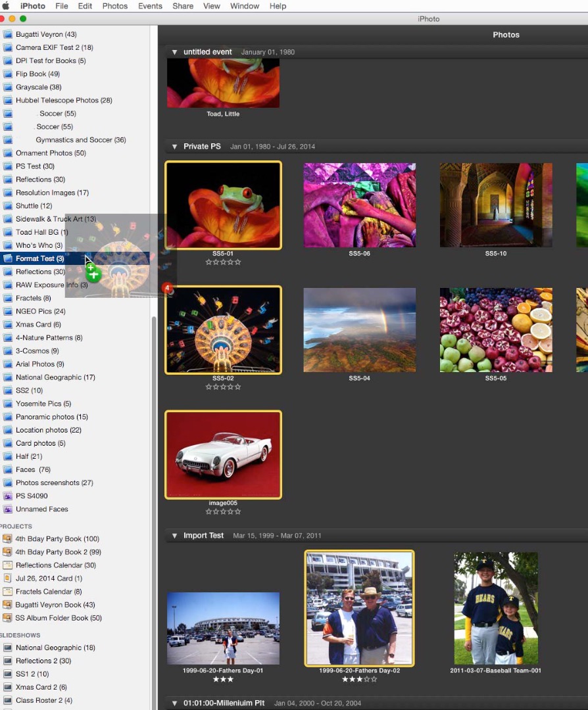Click the PS Test album icon
The image size is (588, 710).
click(8, 166)
